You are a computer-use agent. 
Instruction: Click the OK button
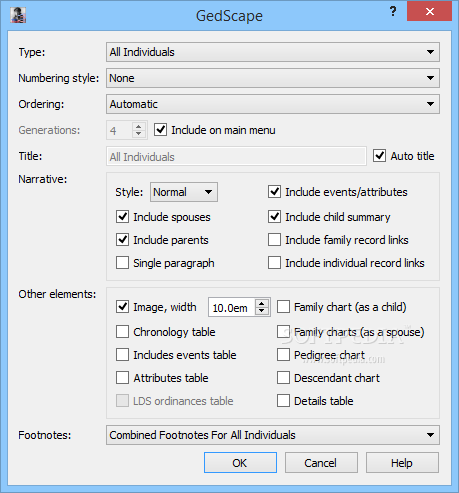(x=240, y=463)
